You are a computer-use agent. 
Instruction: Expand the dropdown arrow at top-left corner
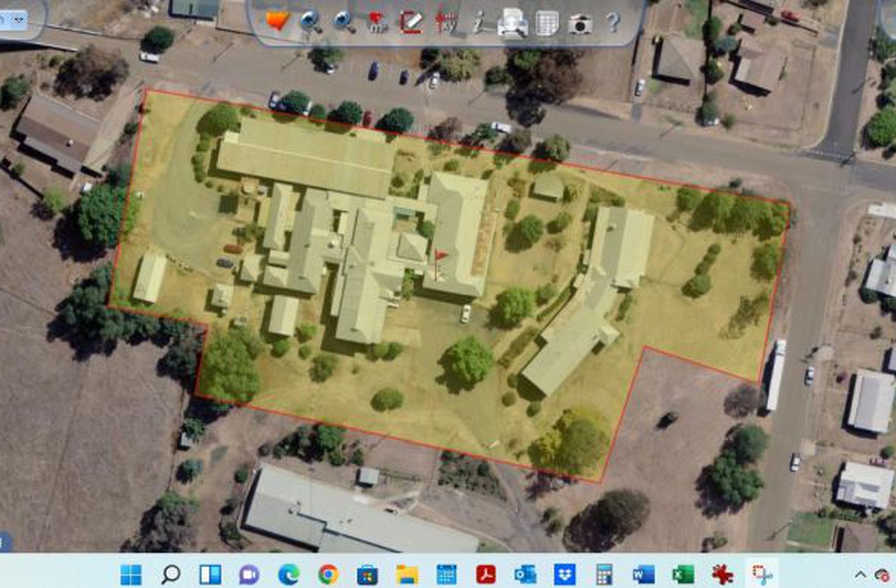(19, 20)
